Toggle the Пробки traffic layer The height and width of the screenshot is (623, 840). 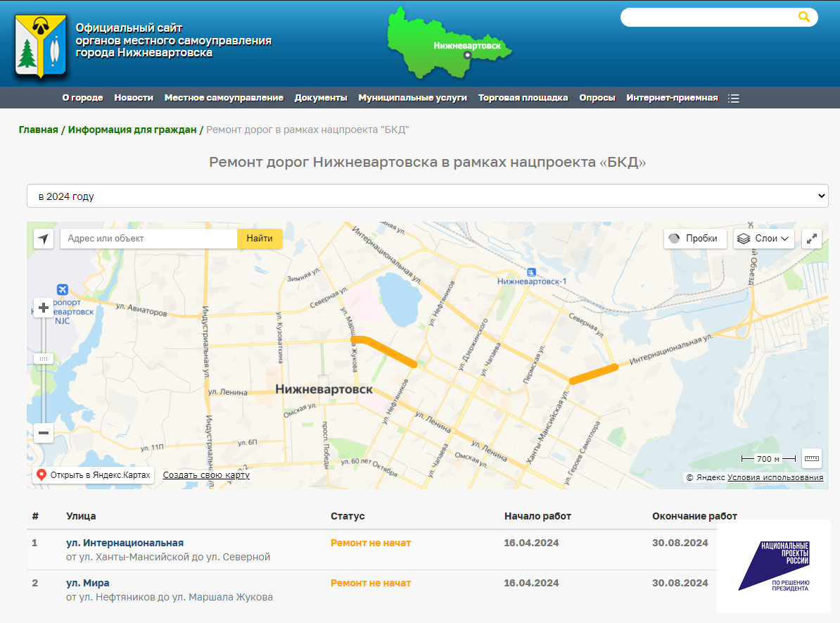(x=694, y=239)
